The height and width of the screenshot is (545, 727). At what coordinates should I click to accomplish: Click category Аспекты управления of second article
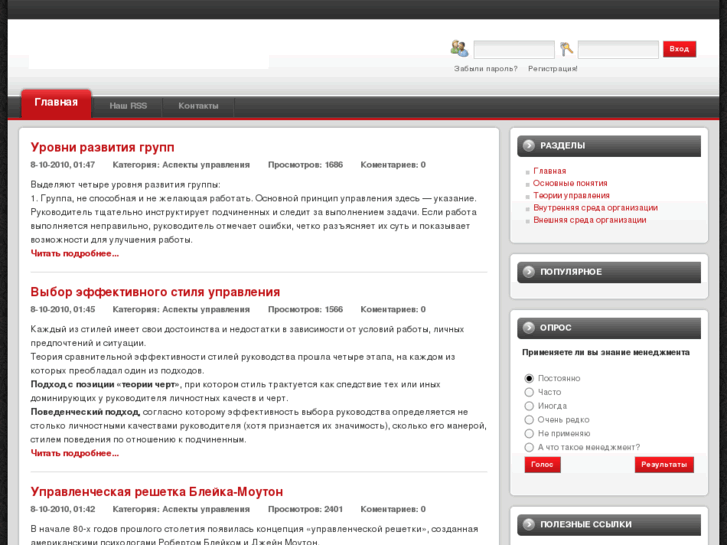(x=206, y=309)
